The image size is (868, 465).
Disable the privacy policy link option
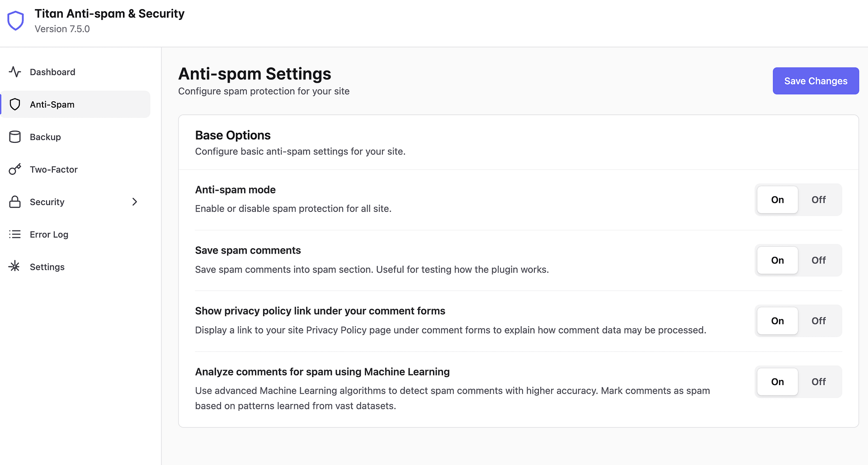818,321
